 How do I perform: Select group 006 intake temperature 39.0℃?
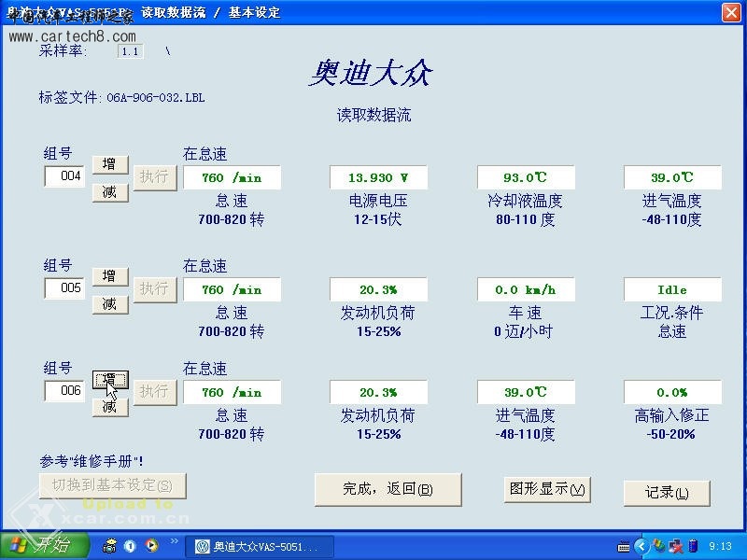[x=526, y=392]
